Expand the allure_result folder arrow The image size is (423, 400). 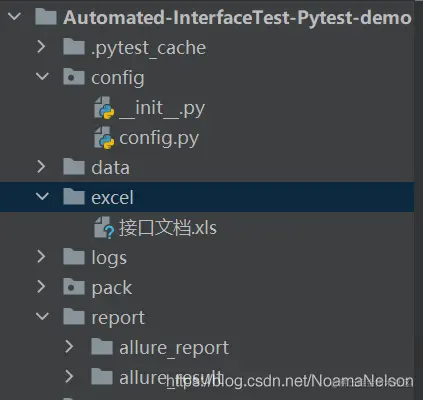pos(69,376)
